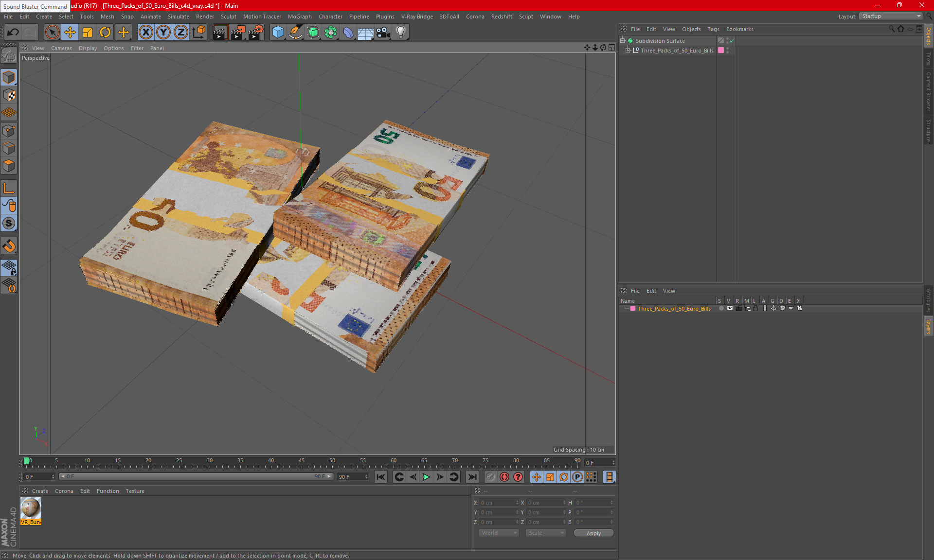
Task: Collapse Subdivision Surface tree item
Action: (623, 40)
